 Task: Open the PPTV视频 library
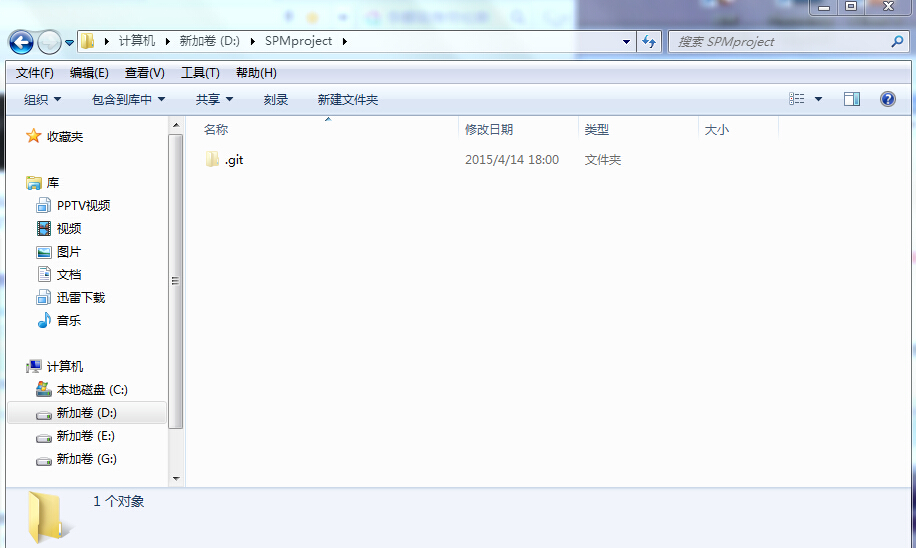click(x=84, y=206)
